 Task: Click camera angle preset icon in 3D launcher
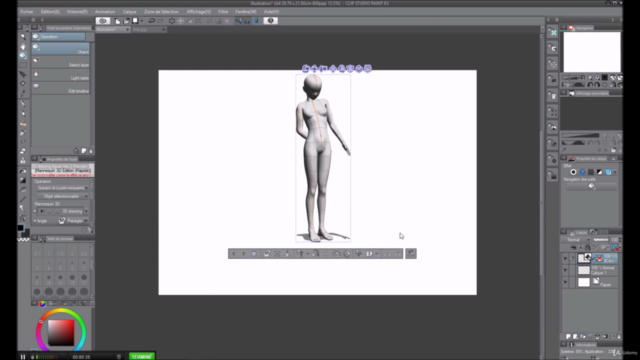click(x=267, y=254)
